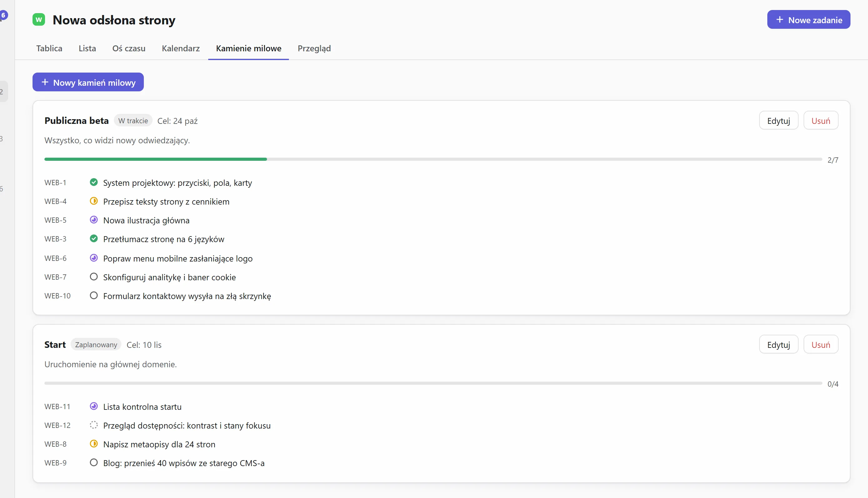The image size is (868, 498).
Task: Click Usuń for Publiczna beta milestone
Action: pyautogui.click(x=820, y=121)
